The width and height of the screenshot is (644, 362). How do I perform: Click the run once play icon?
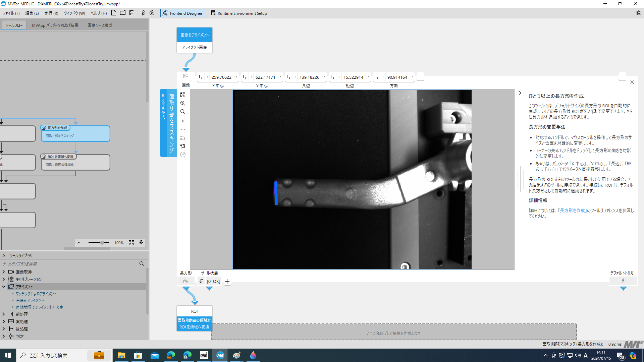(143, 13)
